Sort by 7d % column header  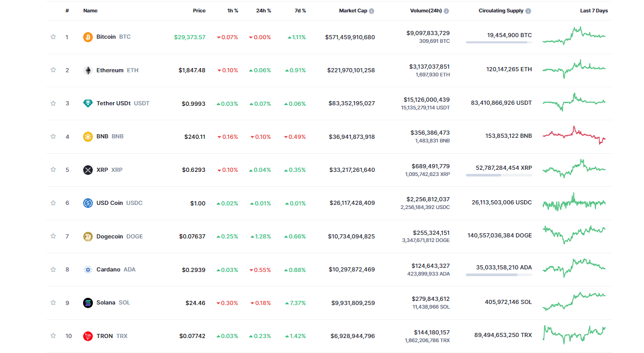(300, 11)
